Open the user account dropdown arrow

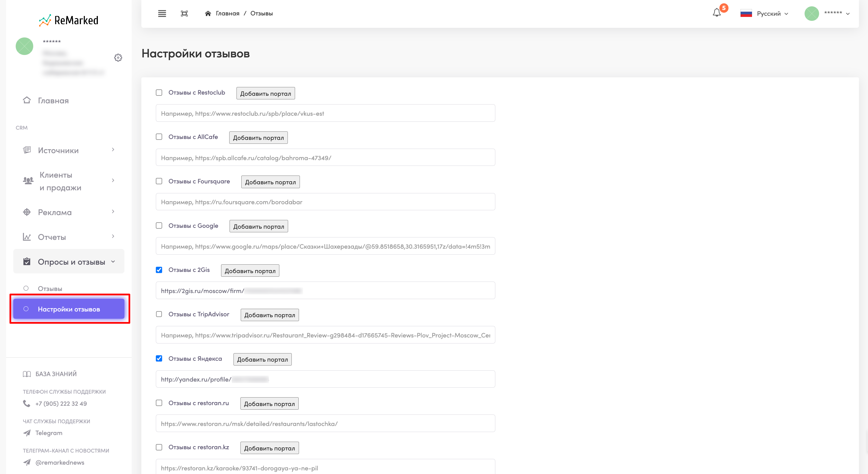point(848,14)
